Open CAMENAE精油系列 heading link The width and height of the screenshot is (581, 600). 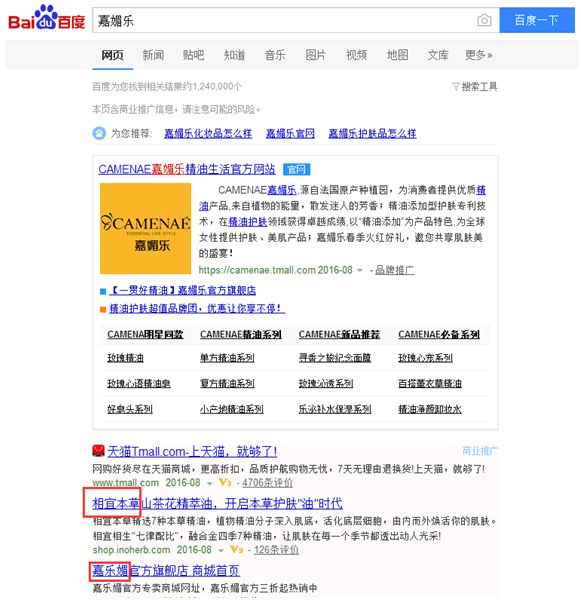(241, 334)
